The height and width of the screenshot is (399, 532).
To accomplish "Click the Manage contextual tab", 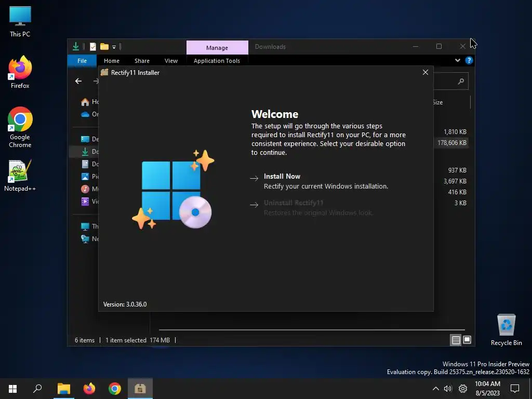I will (217, 47).
